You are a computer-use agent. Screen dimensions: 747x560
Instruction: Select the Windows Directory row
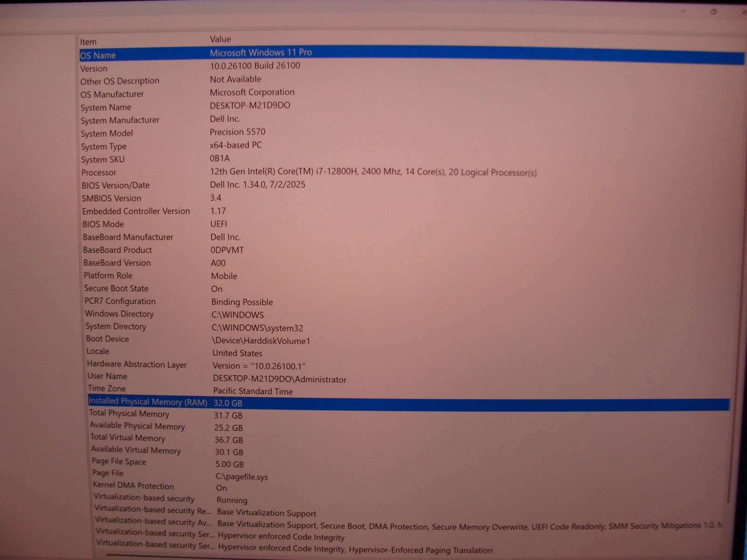(119, 314)
